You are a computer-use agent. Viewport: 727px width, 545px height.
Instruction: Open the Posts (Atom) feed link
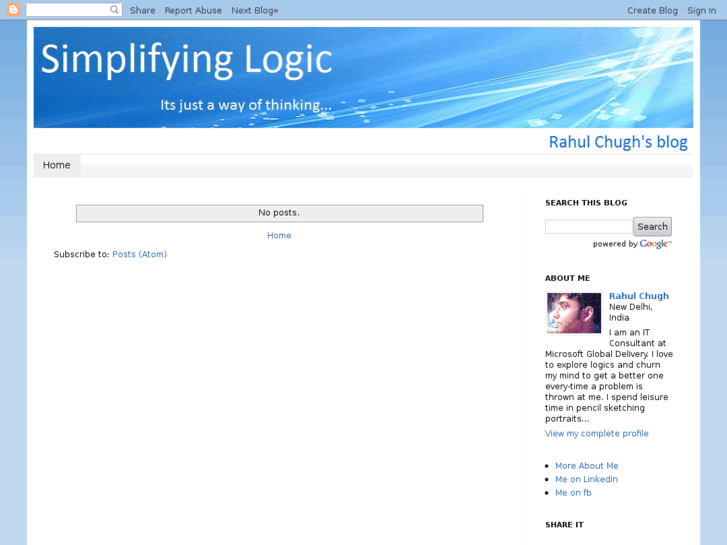[139, 254]
